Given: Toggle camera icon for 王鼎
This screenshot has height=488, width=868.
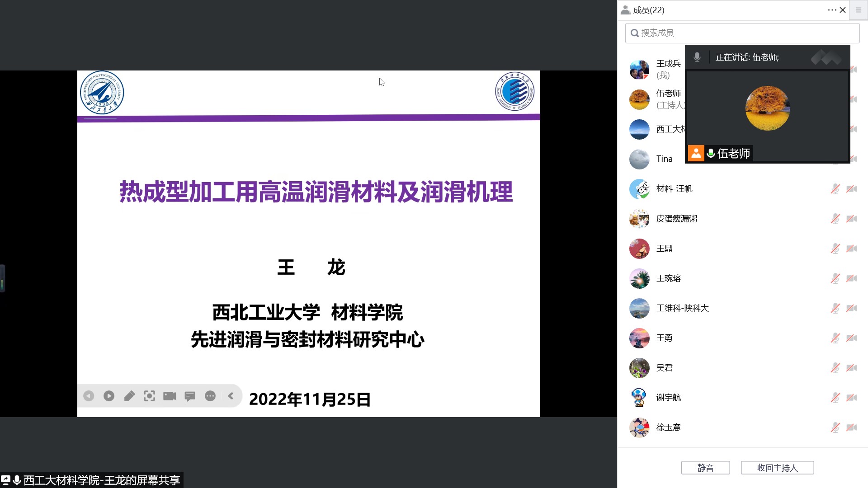Looking at the screenshot, I should click(x=852, y=249).
